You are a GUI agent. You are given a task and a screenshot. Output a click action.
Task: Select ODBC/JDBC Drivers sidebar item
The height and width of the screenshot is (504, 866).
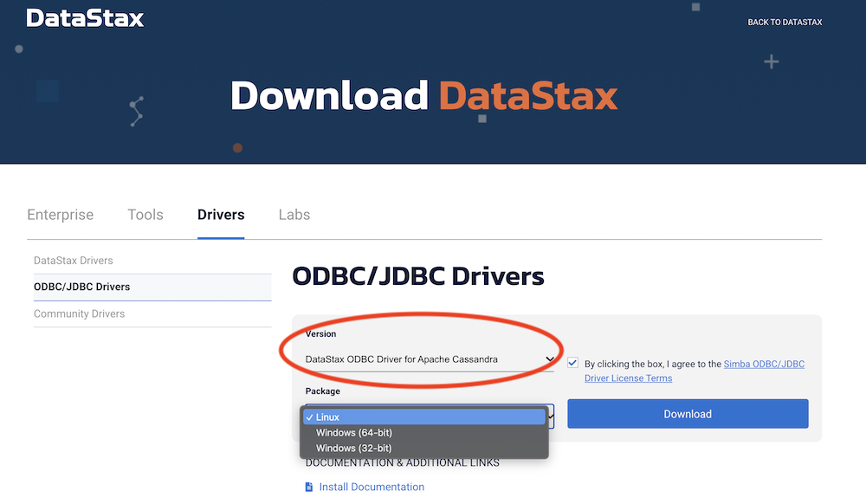[x=152, y=287]
